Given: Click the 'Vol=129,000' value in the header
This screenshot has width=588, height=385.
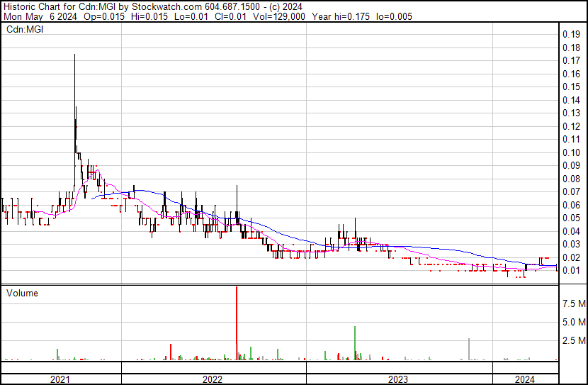Looking at the screenshot, I should (278, 16).
